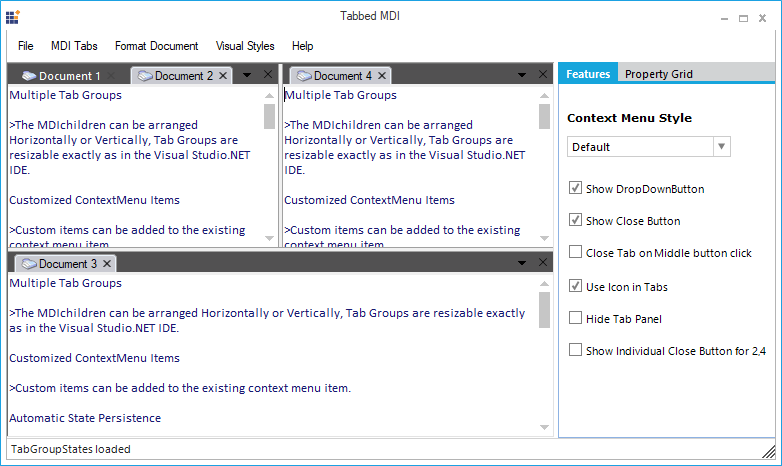Activate the Document 3 tab
The height and width of the screenshot is (466, 782).
[67, 263]
